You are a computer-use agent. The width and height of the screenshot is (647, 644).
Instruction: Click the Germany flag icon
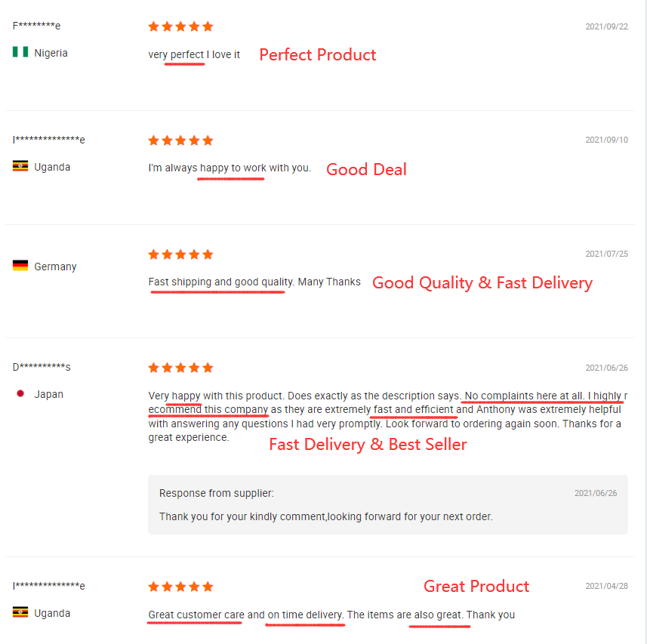point(20,266)
